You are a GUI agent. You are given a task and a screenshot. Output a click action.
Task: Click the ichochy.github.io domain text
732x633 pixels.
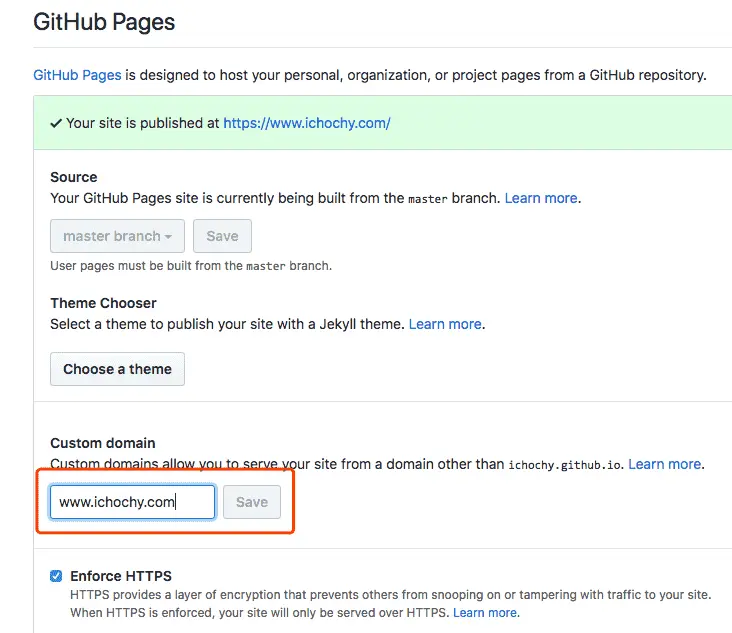coord(564,465)
